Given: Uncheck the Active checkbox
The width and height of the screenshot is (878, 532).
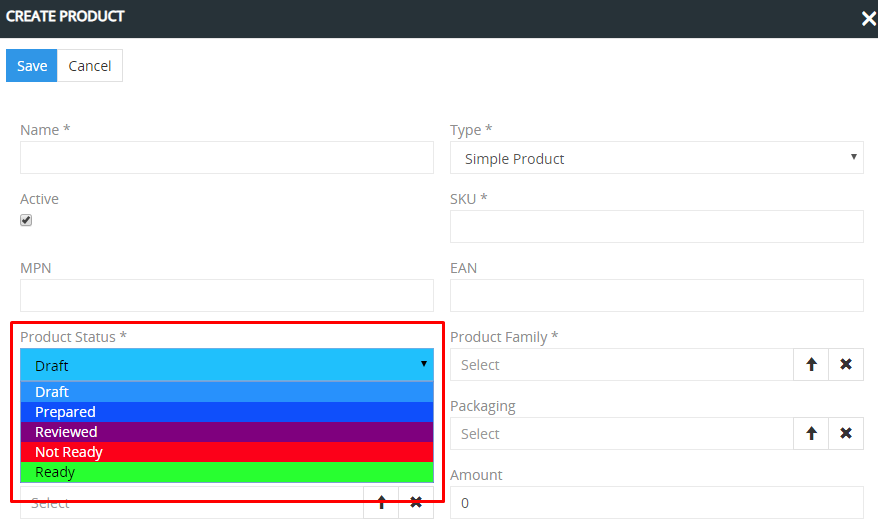Looking at the screenshot, I should pos(26,220).
